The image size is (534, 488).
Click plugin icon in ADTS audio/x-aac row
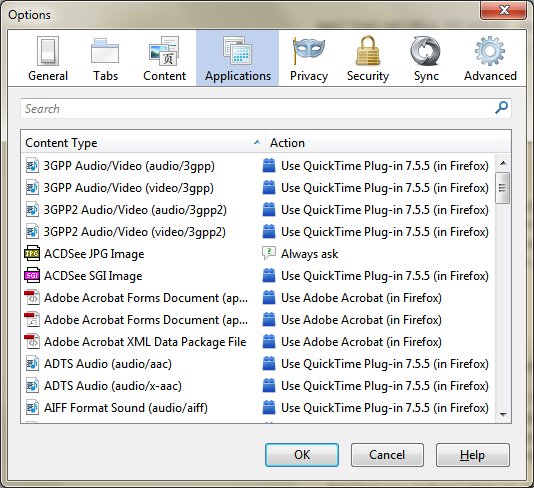pyautogui.click(x=269, y=386)
